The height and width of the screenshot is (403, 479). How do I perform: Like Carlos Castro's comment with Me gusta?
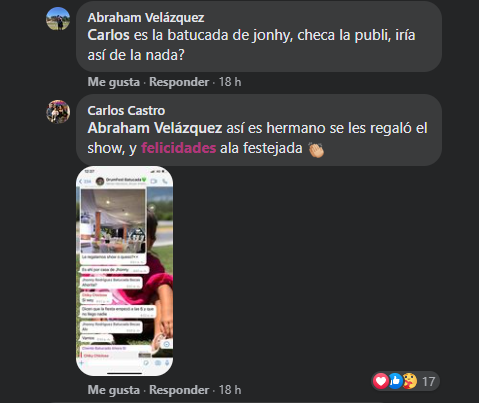(x=114, y=390)
